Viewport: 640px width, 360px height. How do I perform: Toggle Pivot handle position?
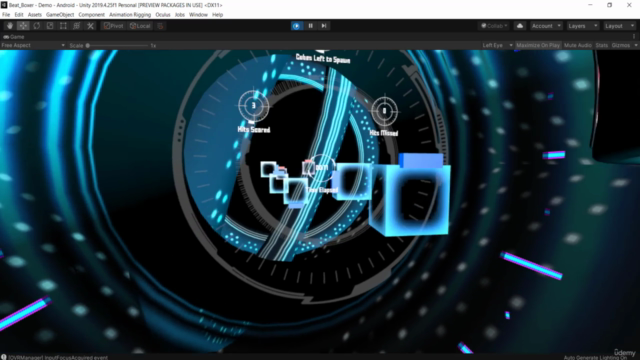[113, 26]
